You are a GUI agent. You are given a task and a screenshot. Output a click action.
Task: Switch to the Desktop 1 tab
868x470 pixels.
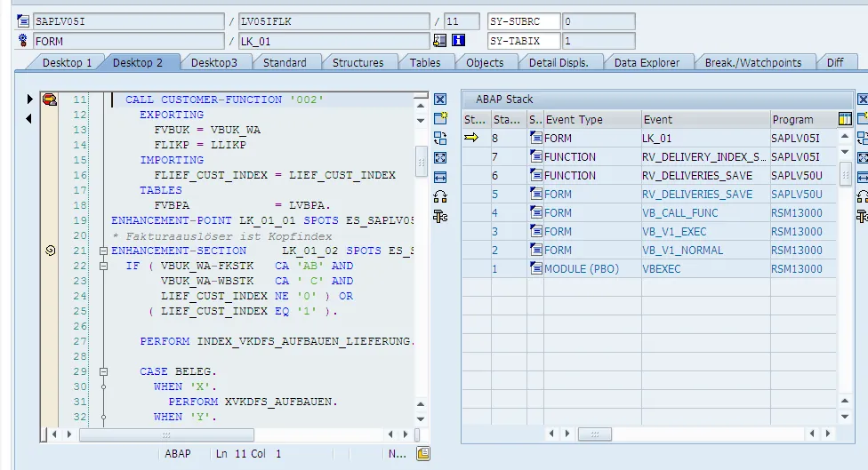68,62
